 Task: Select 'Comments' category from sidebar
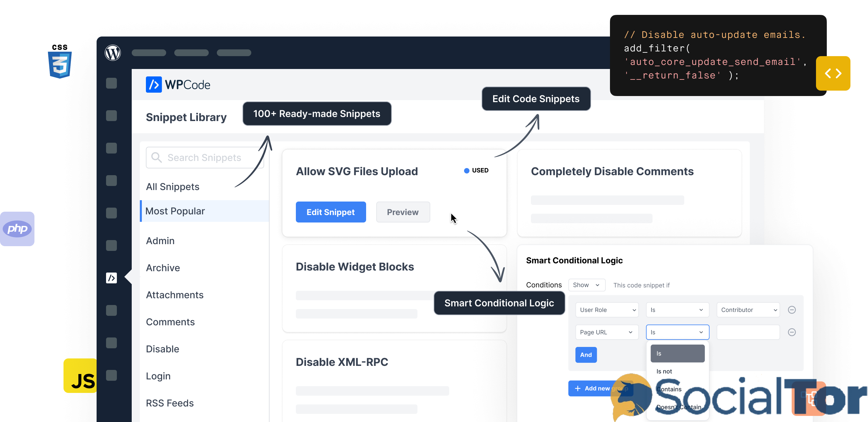click(170, 322)
